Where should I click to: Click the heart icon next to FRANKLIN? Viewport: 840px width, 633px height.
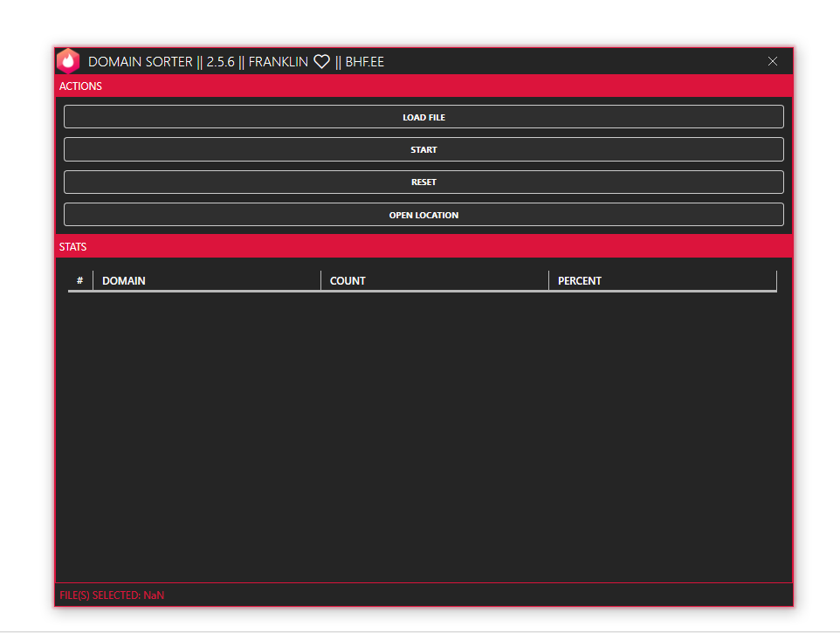pos(321,61)
